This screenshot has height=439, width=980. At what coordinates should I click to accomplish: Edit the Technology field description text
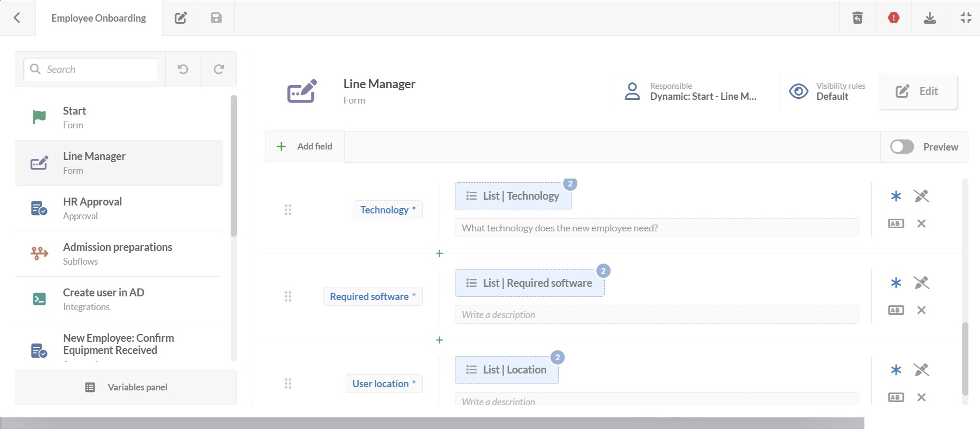click(x=657, y=228)
